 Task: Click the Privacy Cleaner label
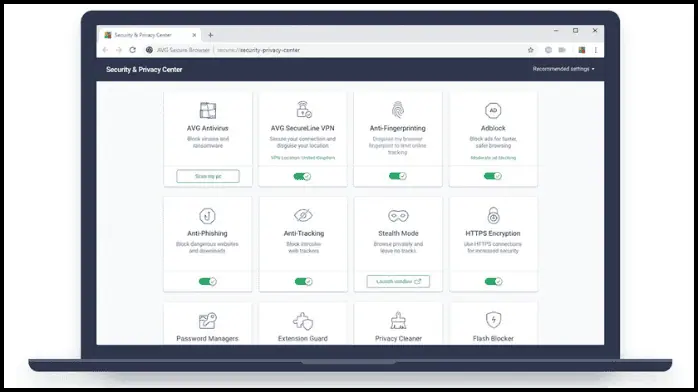tap(398, 339)
